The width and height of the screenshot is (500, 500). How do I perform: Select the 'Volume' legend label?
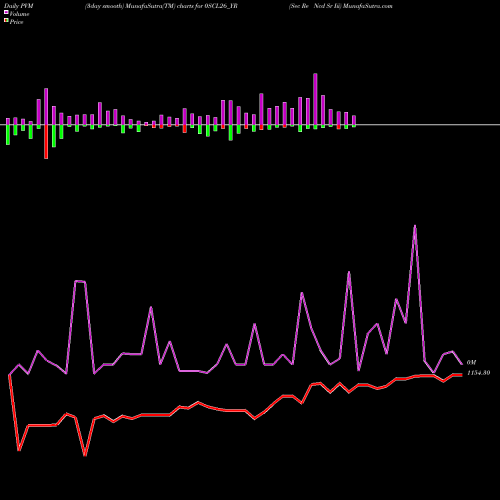19,14
